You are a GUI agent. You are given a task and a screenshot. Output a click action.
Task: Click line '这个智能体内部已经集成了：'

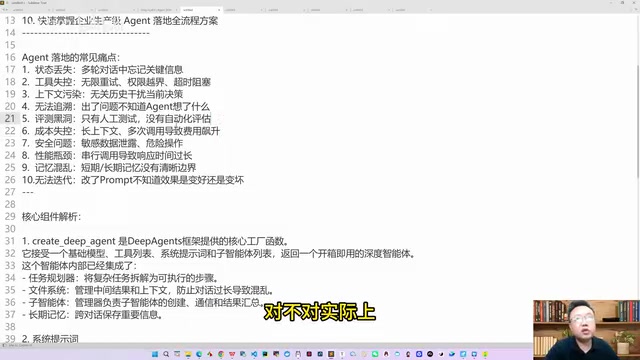pyautogui.click(x=80, y=266)
